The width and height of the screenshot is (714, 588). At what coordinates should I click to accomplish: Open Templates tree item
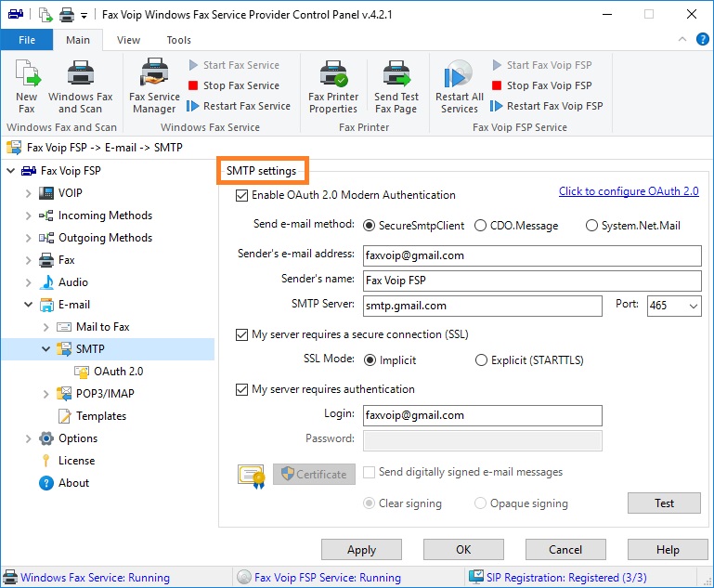92,416
